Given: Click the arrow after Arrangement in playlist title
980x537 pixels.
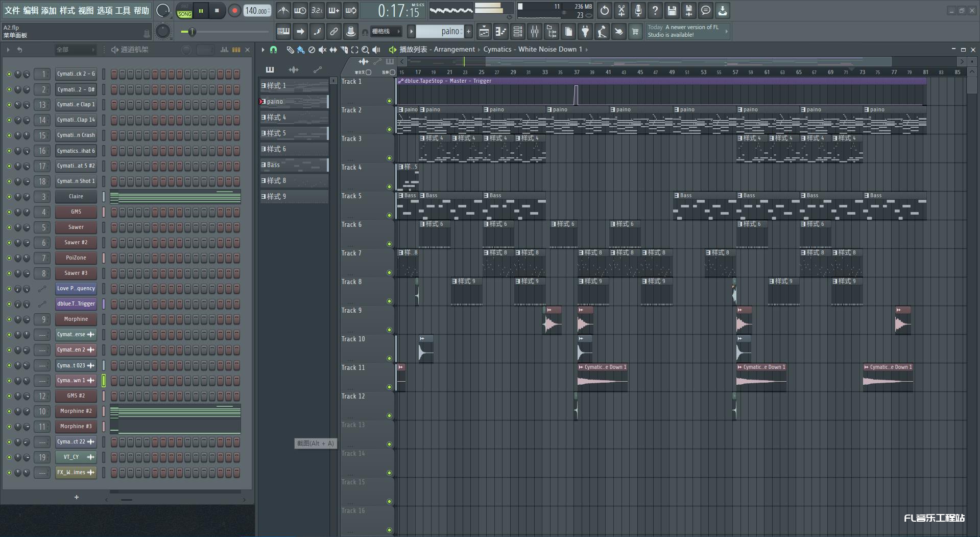Looking at the screenshot, I should coord(479,50).
